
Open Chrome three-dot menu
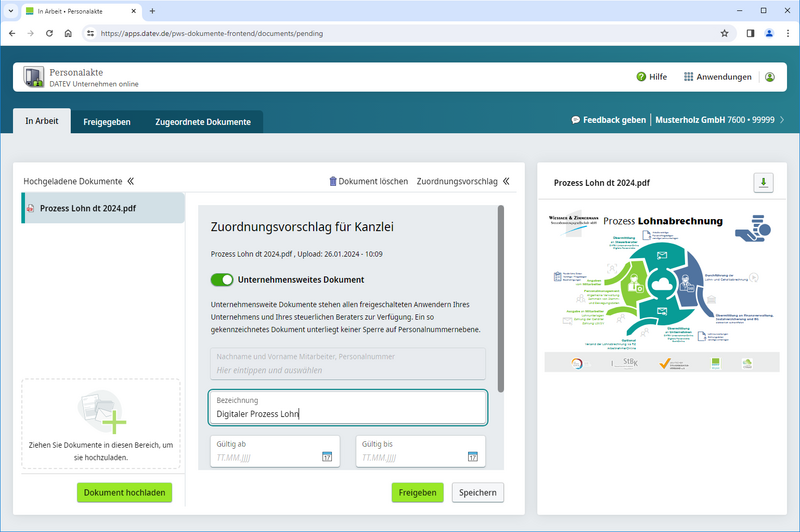(x=788, y=33)
